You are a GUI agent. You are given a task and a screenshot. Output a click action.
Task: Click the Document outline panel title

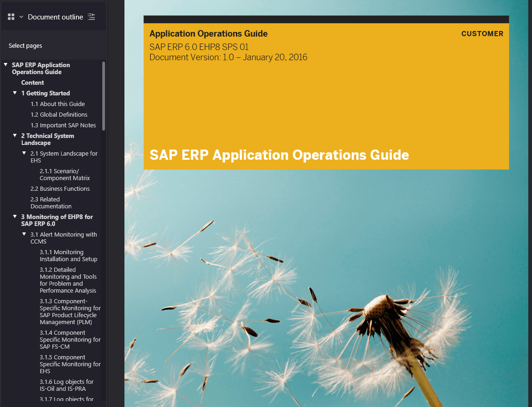pos(56,17)
